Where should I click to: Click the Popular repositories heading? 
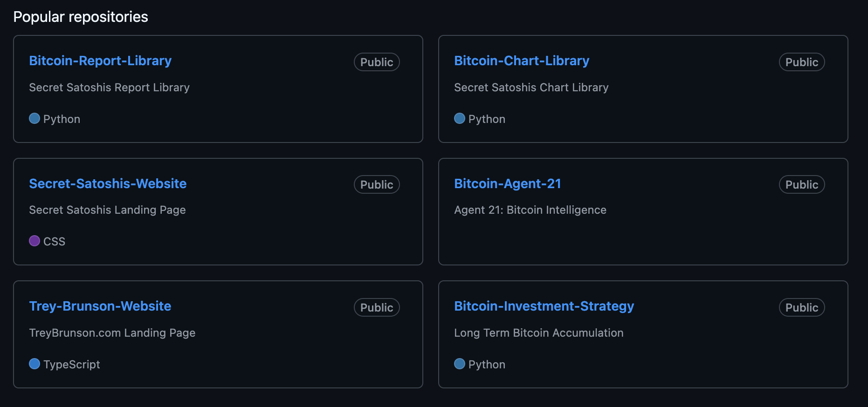point(81,17)
